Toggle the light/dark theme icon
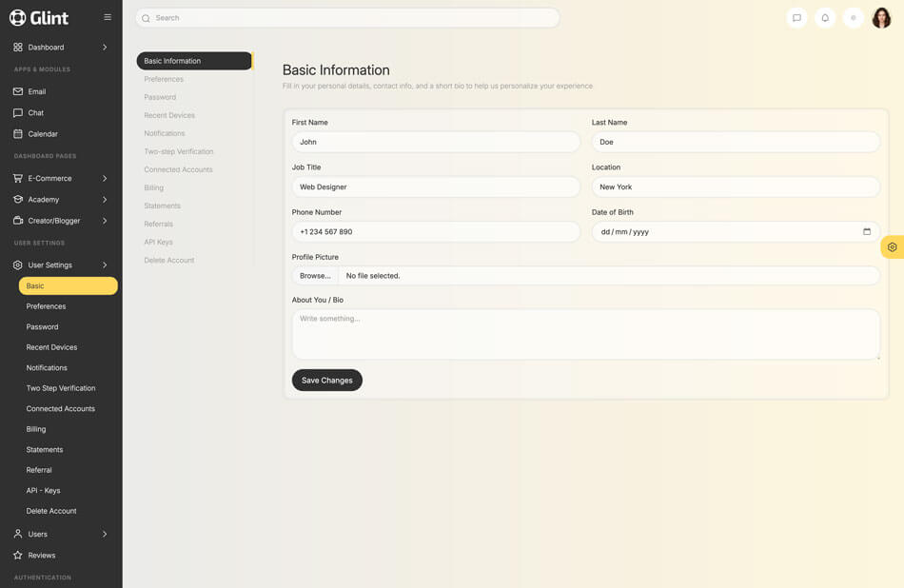The image size is (904, 588). click(854, 18)
